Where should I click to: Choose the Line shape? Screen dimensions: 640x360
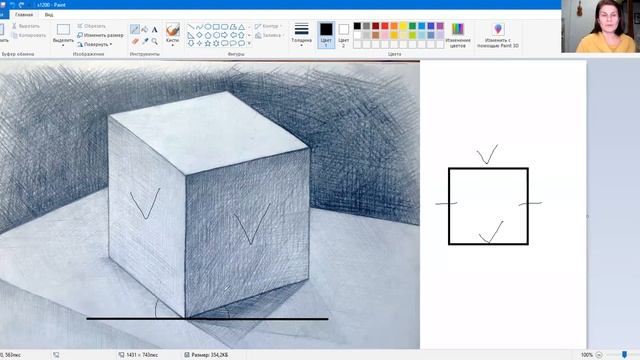(x=191, y=27)
